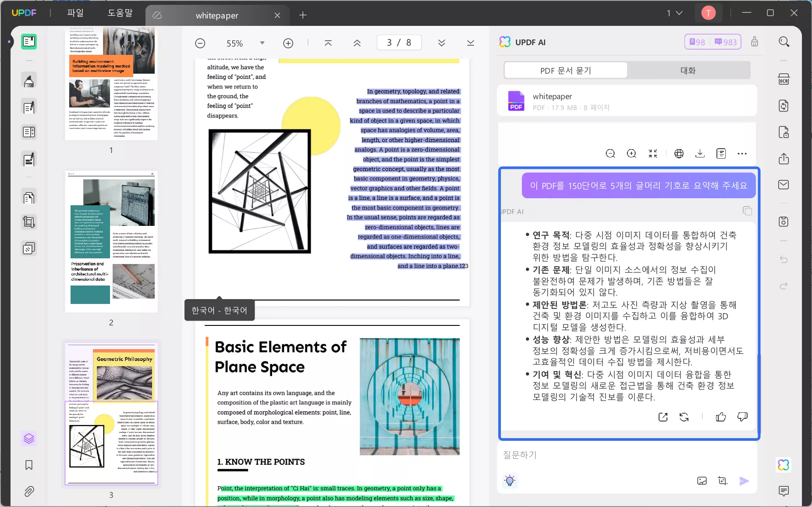Select the Crop Pages tool
This screenshot has width=812, height=507.
29,222
